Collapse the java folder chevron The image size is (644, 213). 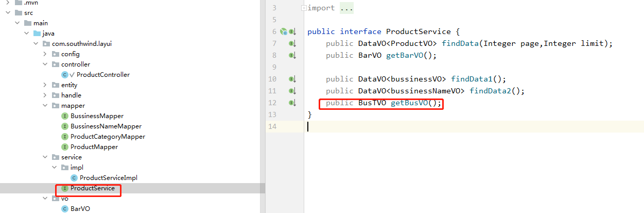pyautogui.click(x=27, y=34)
